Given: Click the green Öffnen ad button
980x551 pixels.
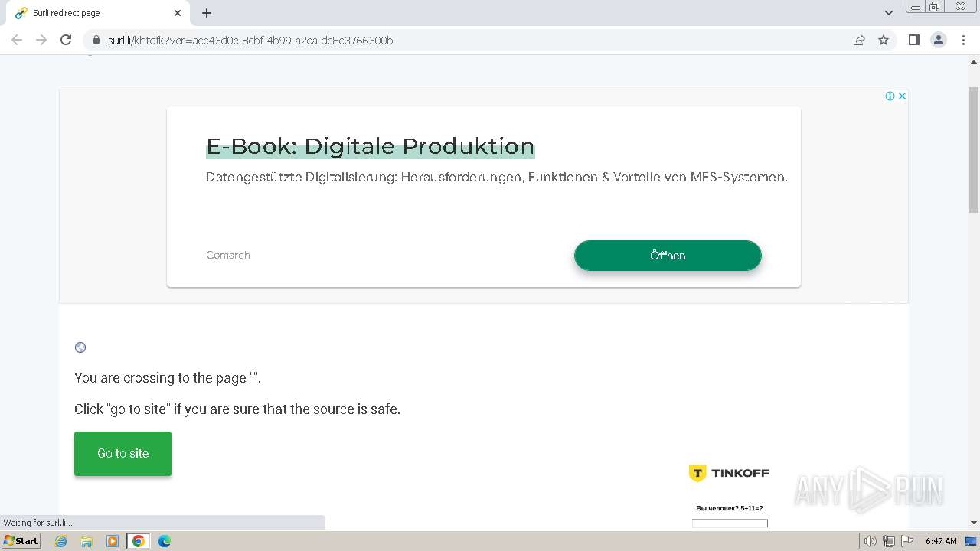Looking at the screenshot, I should (x=668, y=256).
